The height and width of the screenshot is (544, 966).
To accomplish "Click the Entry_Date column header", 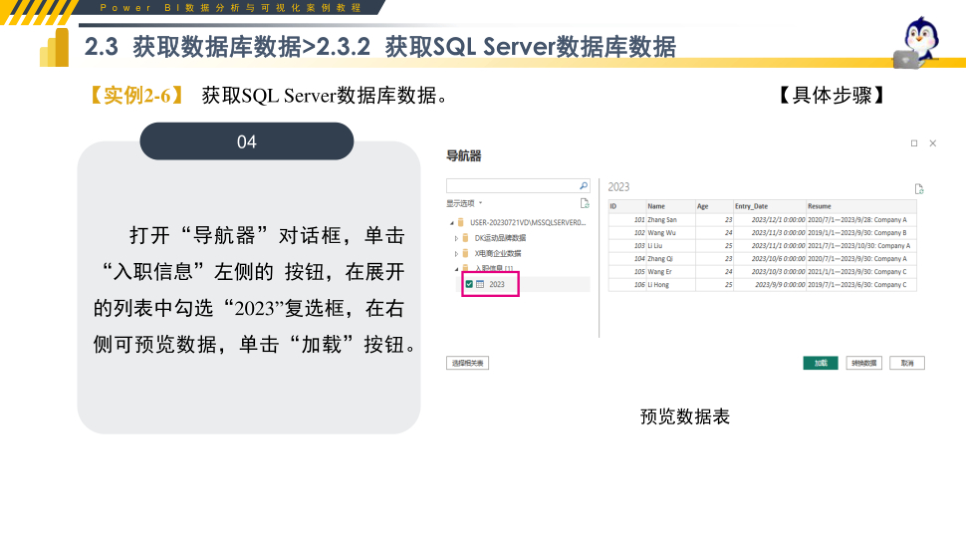I will [770, 206].
